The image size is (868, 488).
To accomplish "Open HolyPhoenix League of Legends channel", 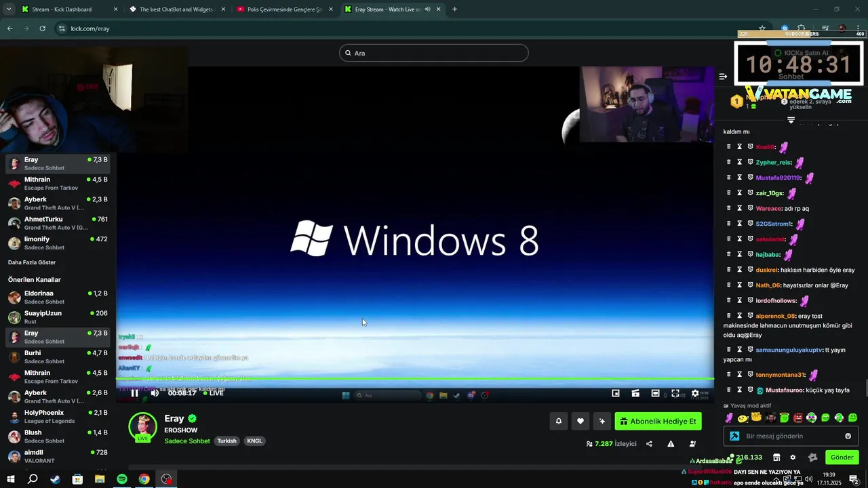I will point(58,417).
